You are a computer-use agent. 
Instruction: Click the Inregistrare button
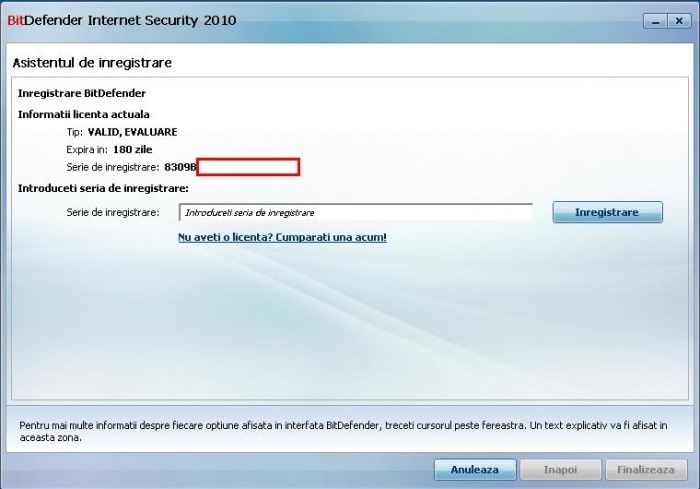coord(607,213)
